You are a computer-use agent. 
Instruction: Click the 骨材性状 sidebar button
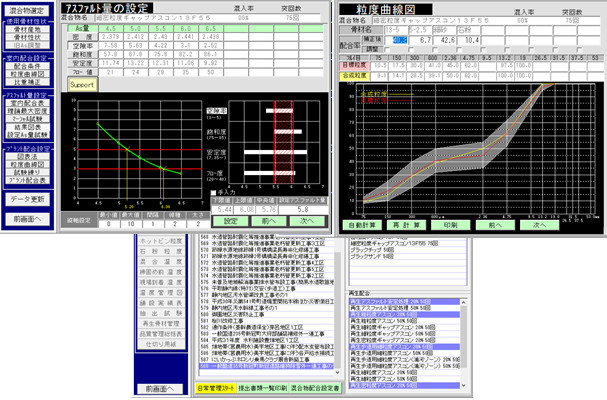(27, 37)
